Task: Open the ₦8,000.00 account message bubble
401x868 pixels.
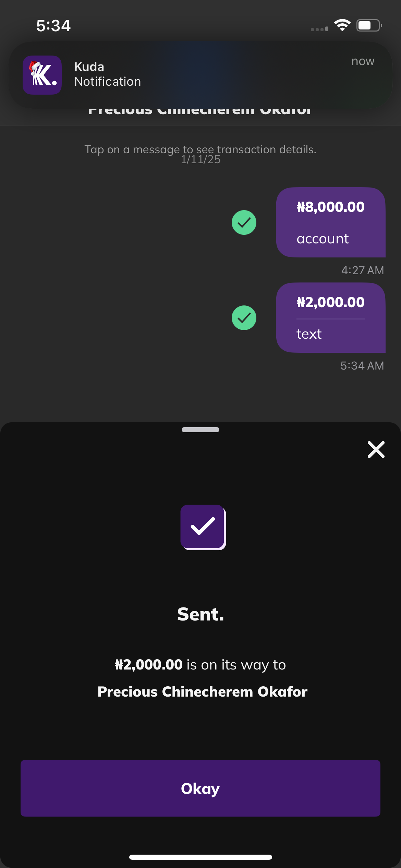Action: coord(330,222)
